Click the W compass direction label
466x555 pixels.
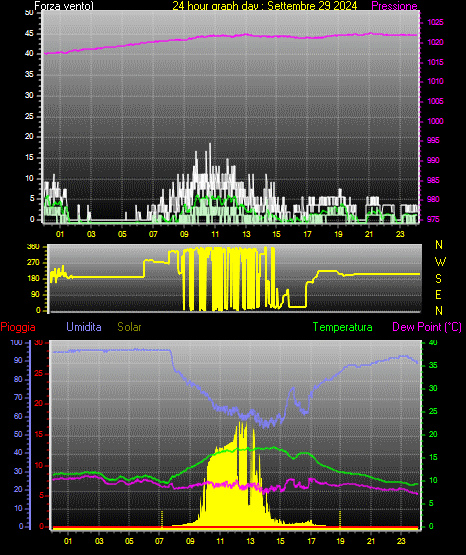point(440,262)
